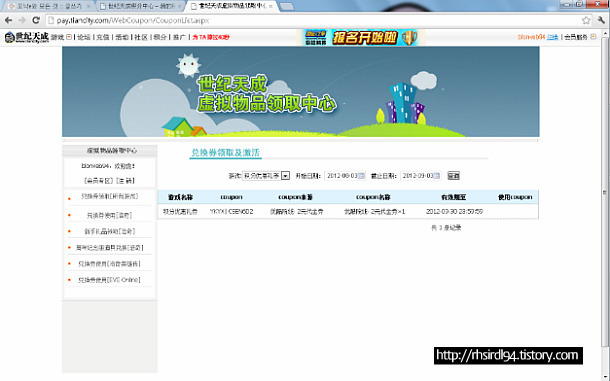Click the record count text below table
610x381 pixels.
[x=446, y=228]
